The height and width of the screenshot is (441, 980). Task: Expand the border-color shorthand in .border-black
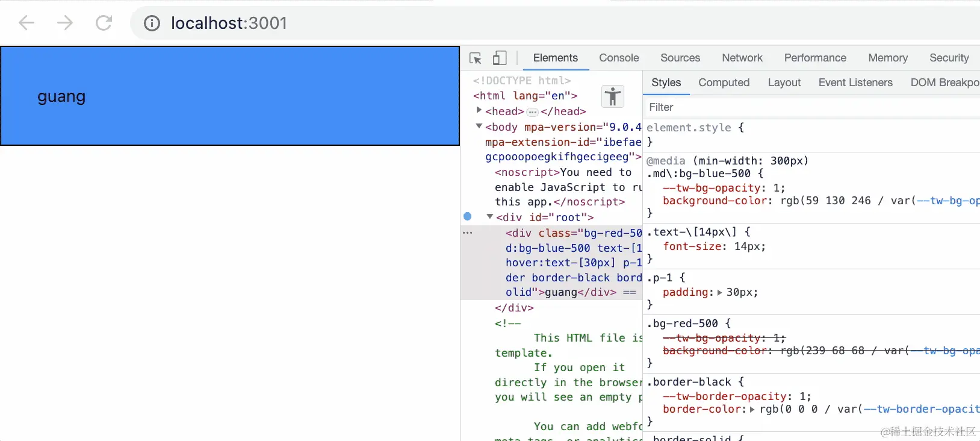752,409
